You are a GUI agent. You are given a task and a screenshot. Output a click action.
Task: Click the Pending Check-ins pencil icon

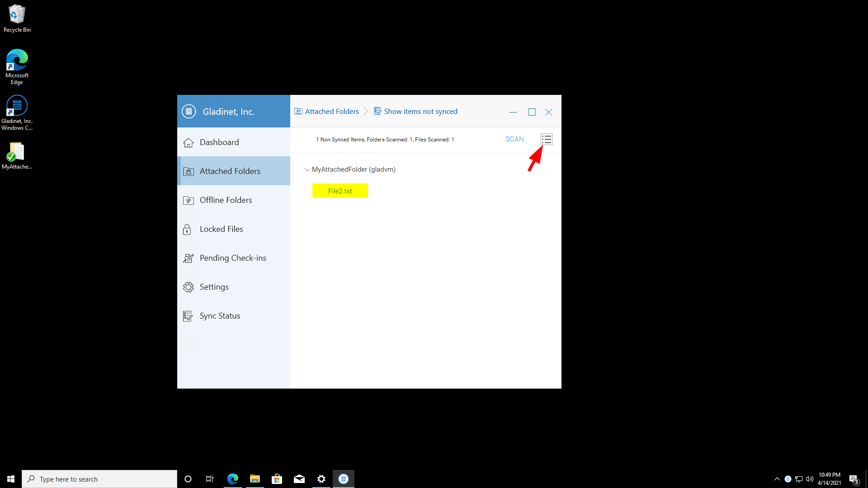(x=189, y=258)
